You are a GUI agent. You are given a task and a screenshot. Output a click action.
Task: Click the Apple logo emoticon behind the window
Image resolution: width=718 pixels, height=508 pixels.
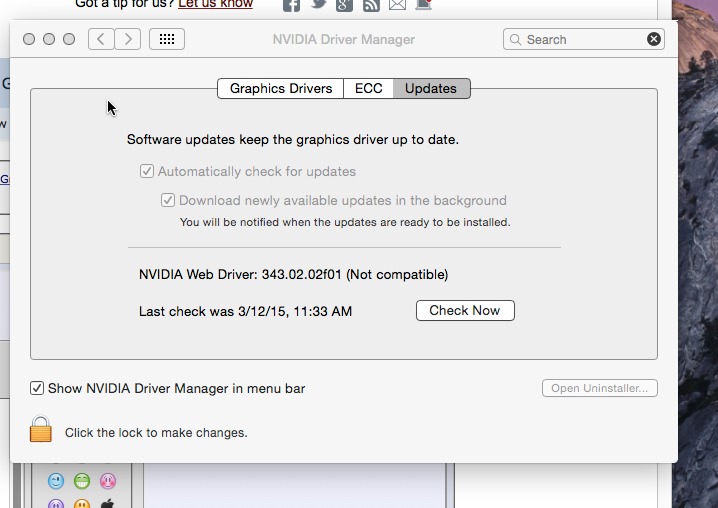[x=107, y=503]
